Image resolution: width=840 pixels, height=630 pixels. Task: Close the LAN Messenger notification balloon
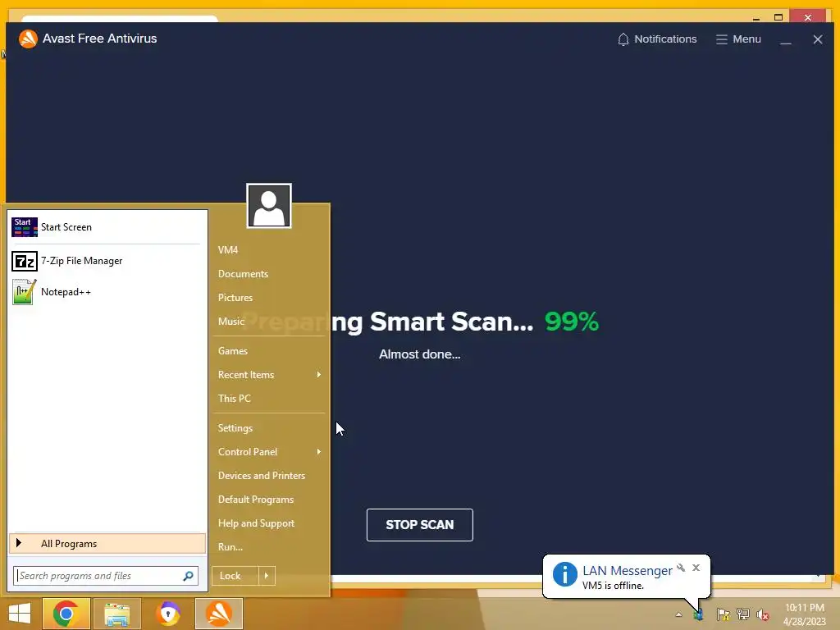point(696,568)
